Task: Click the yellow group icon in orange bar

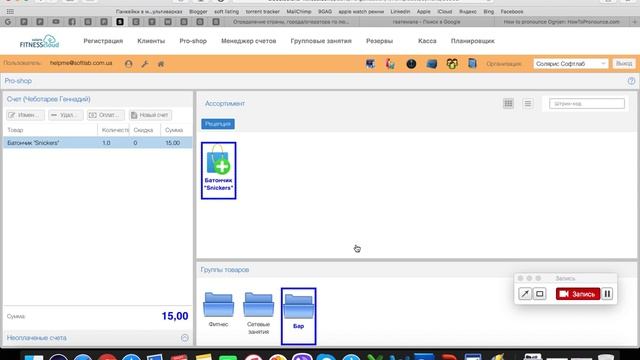Action: pos(452,64)
